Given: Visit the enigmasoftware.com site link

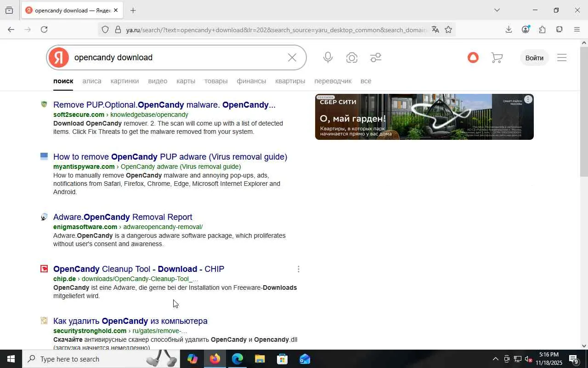Looking at the screenshot, I should coord(85,227).
